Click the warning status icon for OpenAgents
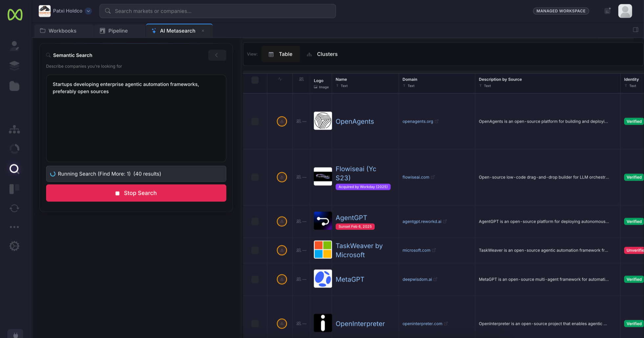Screen dimensions: 644x338 (282, 121)
